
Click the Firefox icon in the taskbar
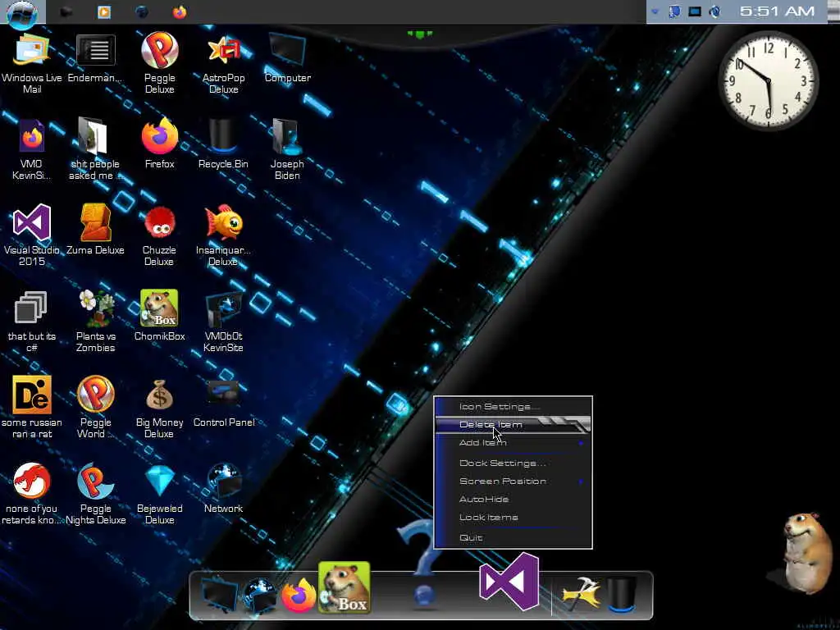[x=180, y=11]
